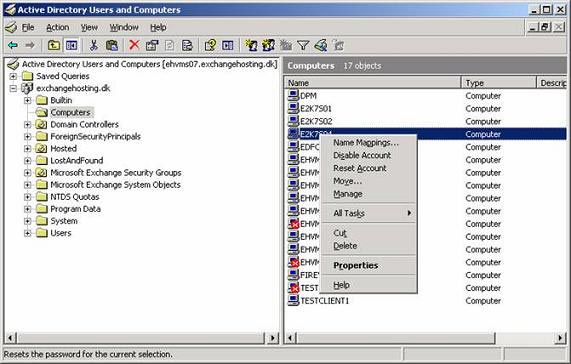This screenshot has height=364, width=571.
Task: Click the TESTCLIENT1 computer name
Action: (x=324, y=301)
